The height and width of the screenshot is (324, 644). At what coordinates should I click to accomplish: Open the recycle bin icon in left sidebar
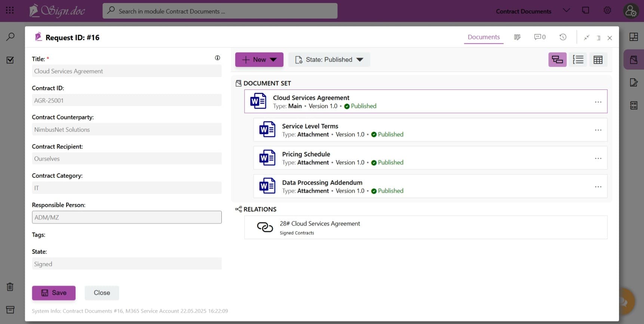pos(10,287)
